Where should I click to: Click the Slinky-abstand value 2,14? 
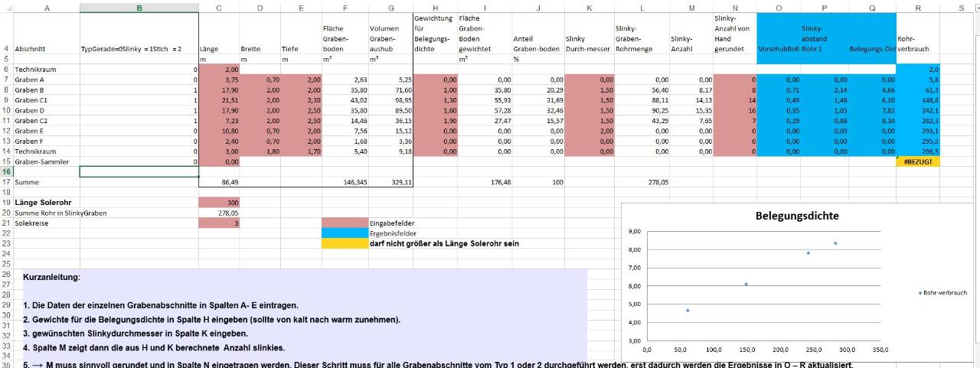point(825,90)
